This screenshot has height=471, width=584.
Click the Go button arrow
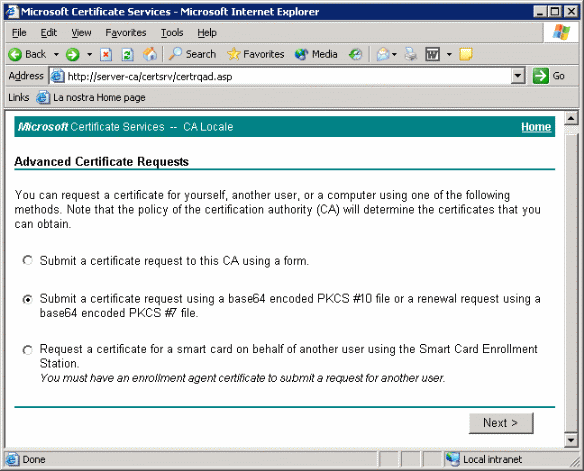[x=540, y=76]
